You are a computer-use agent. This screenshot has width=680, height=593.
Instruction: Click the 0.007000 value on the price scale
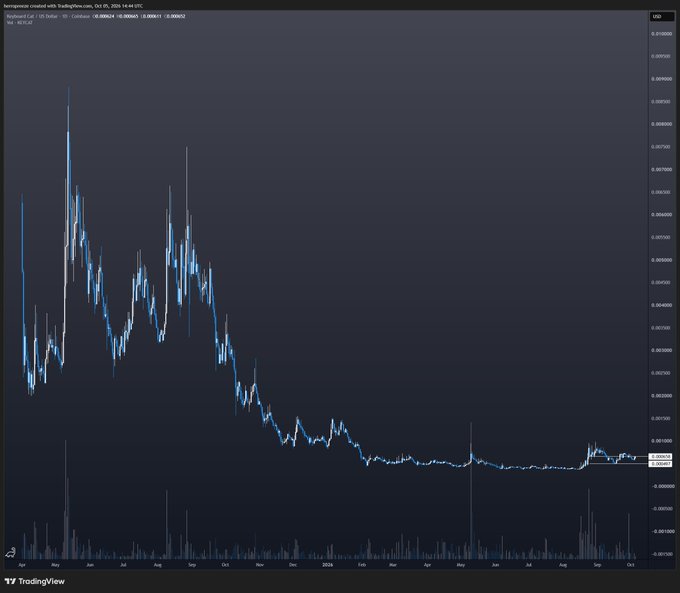click(x=661, y=170)
